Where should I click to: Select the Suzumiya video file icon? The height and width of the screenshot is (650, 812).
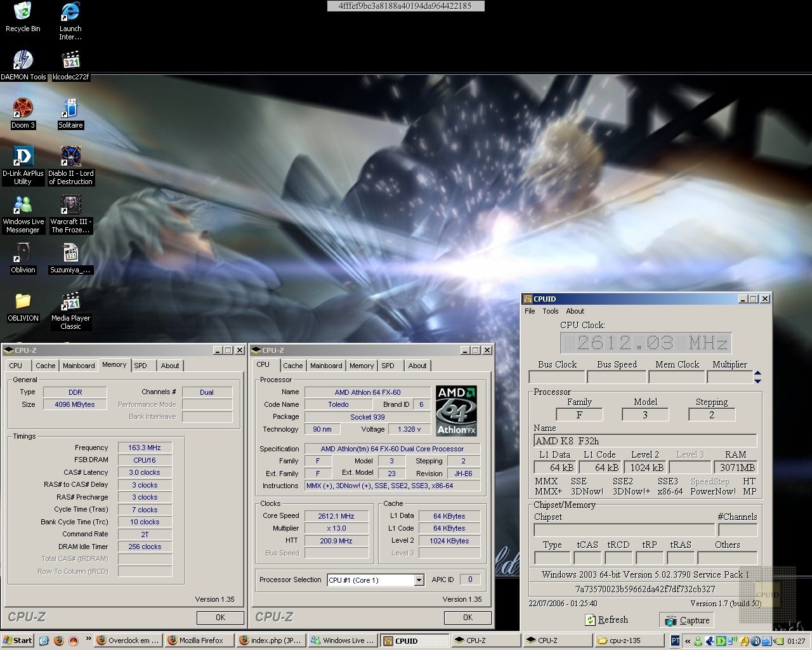pos(70,258)
